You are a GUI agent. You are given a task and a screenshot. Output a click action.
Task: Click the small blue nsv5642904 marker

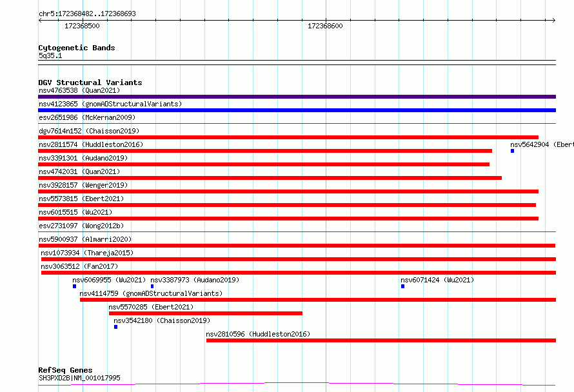(x=513, y=151)
